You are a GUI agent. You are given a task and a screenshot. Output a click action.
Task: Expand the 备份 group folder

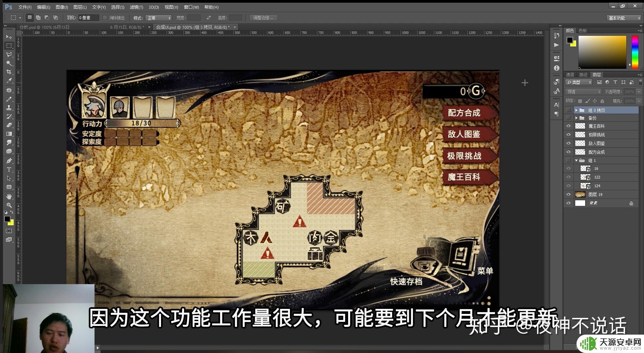(576, 118)
